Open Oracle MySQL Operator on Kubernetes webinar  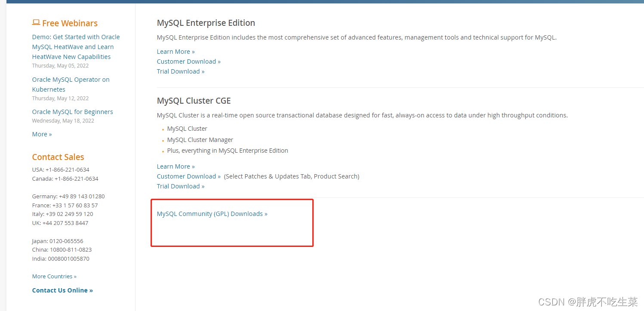(71, 84)
